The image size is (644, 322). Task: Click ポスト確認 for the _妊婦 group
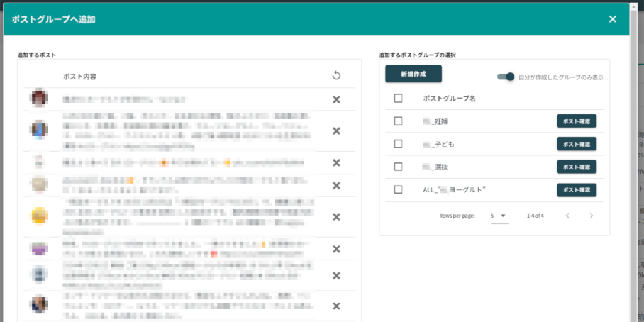click(x=577, y=121)
